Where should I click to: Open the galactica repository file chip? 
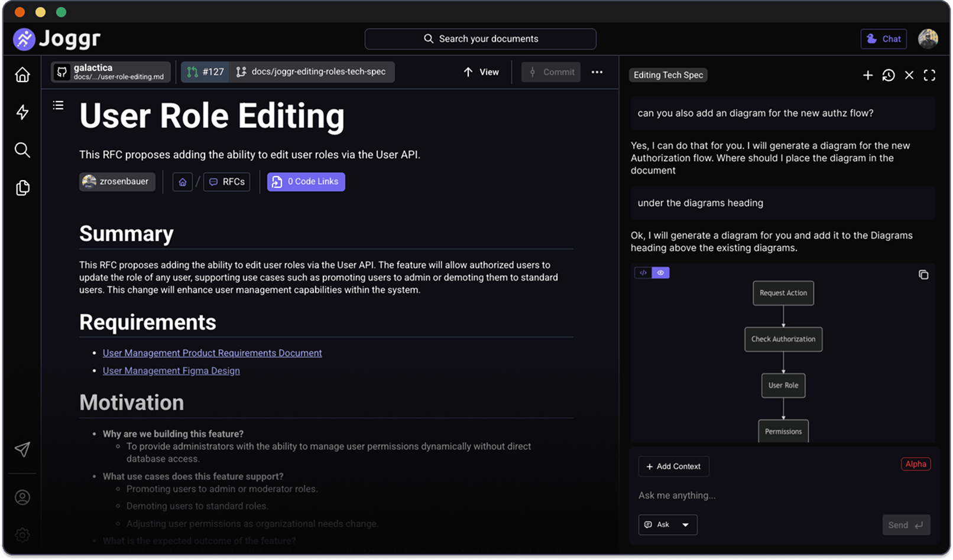pos(111,72)
